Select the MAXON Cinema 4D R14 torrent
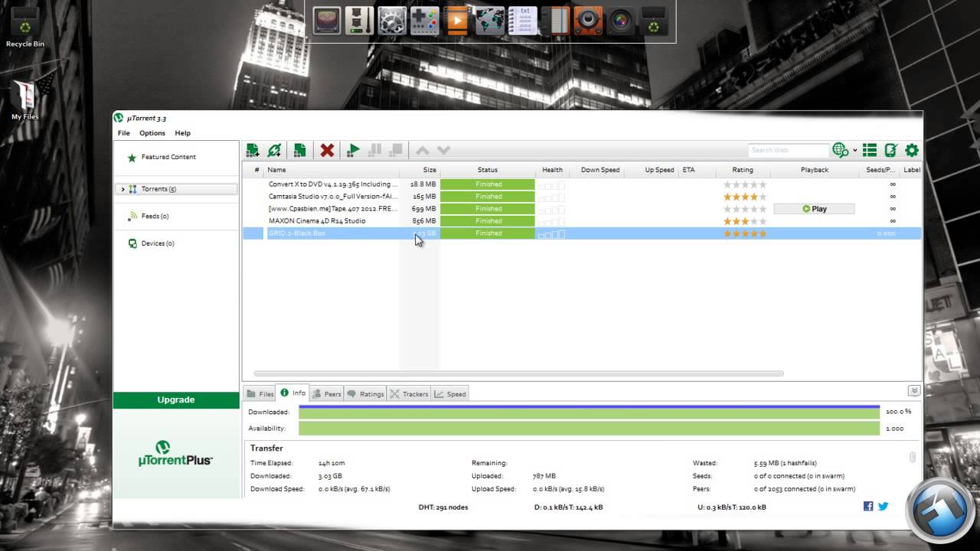This screenshot has height=551, width=980. [317, 221]
